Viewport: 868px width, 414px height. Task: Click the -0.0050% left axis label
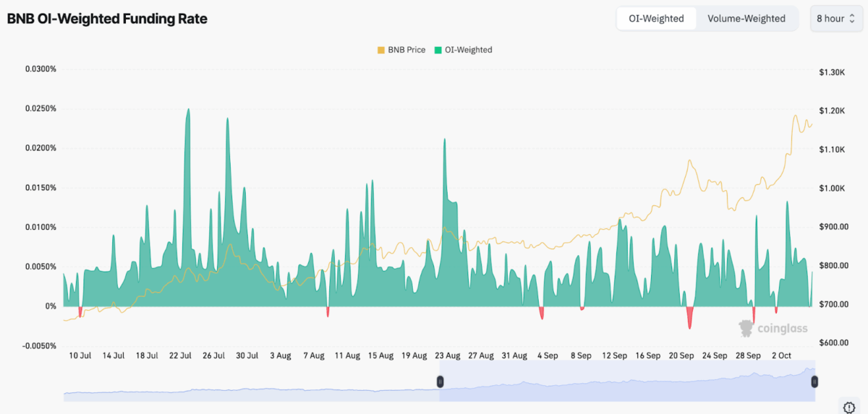point(39,345)
